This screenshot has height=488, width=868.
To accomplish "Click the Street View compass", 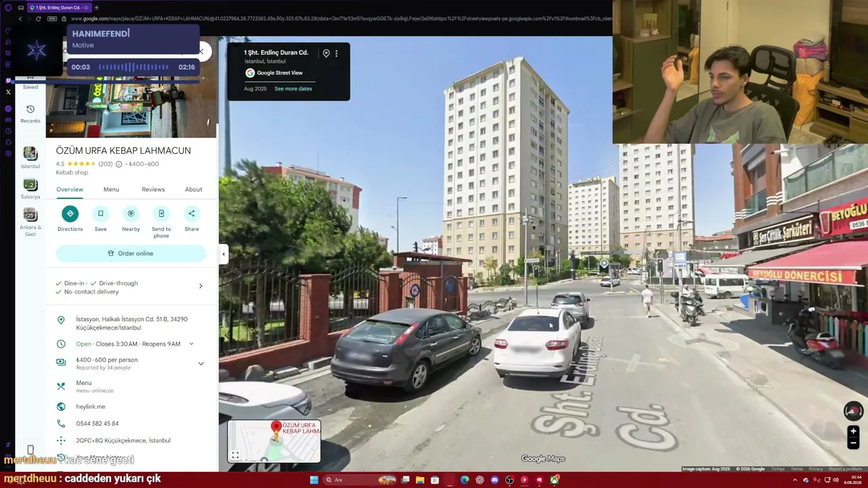I will (853, 411).
